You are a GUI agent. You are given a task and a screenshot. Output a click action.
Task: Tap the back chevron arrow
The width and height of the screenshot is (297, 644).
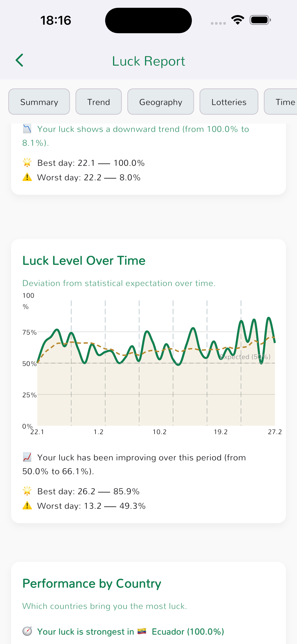click(20, 60)
